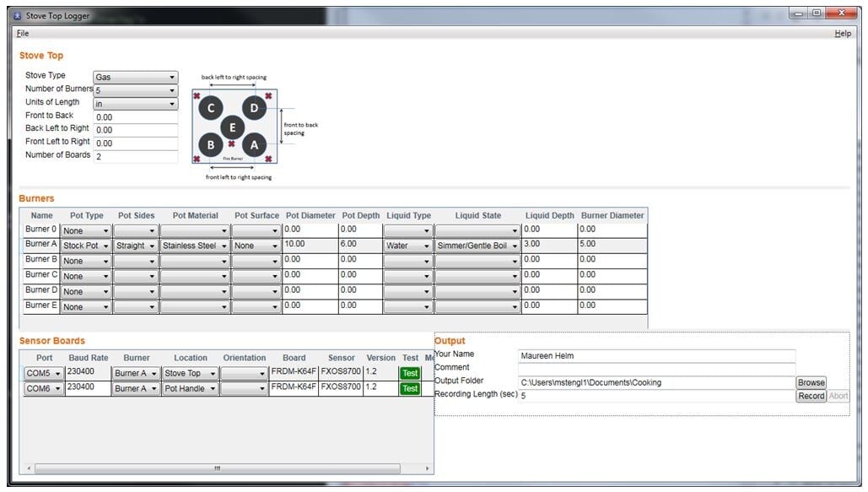Expand the Number of Burners dropdown

point(135,90)
